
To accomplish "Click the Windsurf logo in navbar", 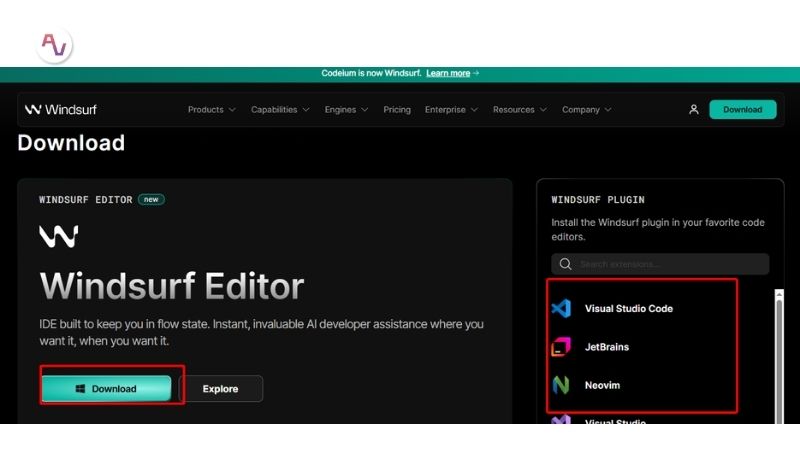I will (61, 110).
